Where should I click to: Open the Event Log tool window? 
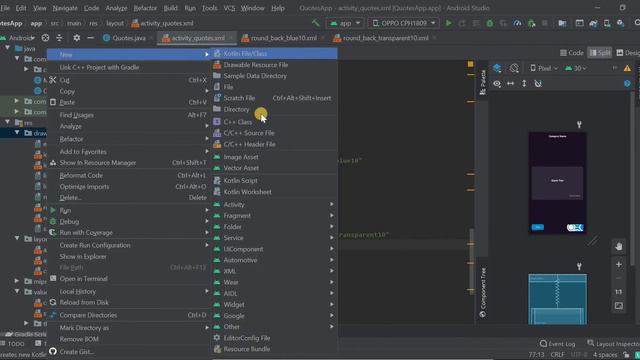557,344
